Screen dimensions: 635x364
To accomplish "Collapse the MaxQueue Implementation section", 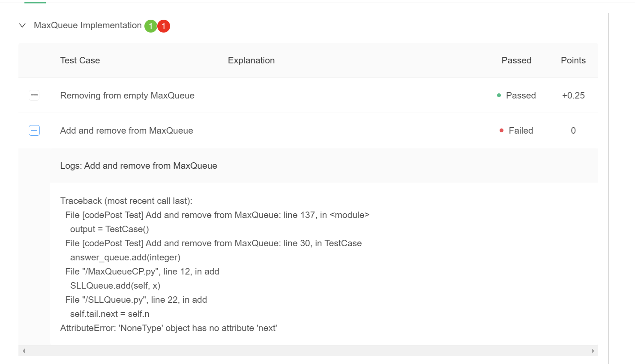I will 22,25.
